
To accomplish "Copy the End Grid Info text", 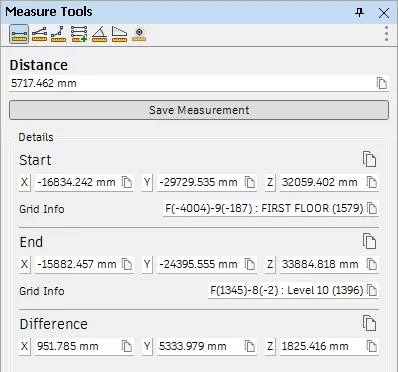I will 372,290.
